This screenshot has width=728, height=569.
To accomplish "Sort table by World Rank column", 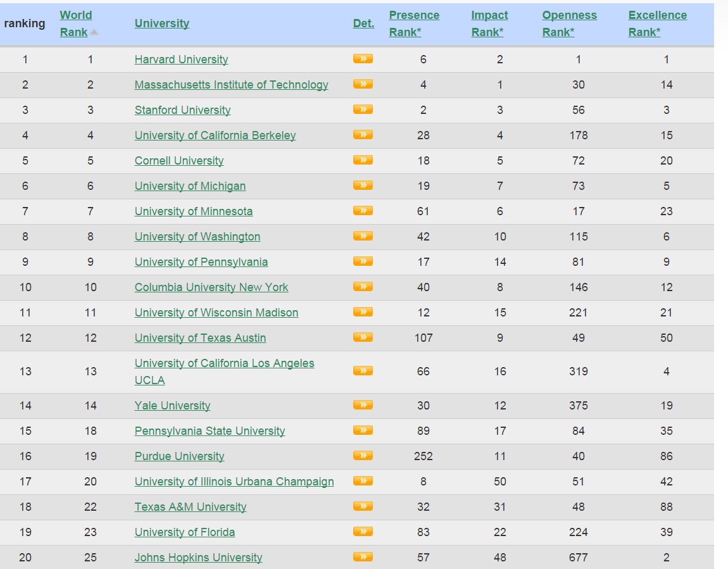I will pos(76,23).
